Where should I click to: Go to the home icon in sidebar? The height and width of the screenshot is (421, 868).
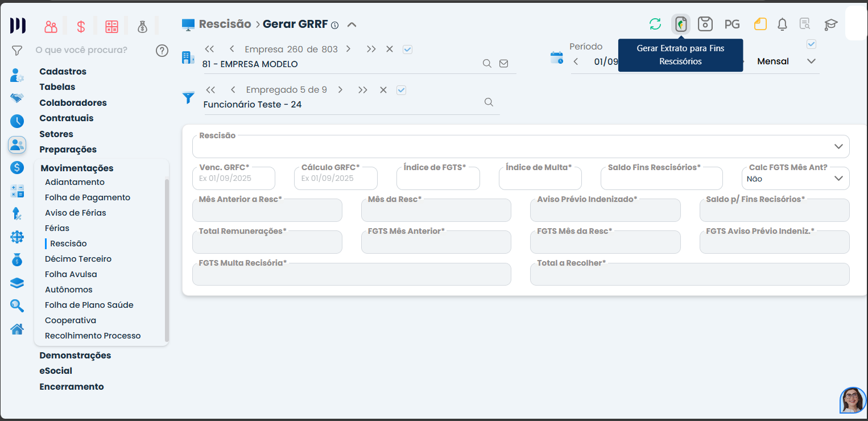(x=17, y=329)
